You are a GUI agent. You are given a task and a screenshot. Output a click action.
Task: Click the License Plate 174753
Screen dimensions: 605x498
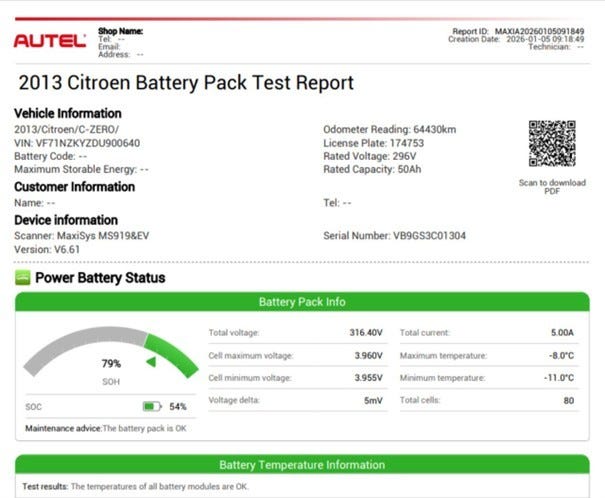pyautogui.click(x=373, y=143)
